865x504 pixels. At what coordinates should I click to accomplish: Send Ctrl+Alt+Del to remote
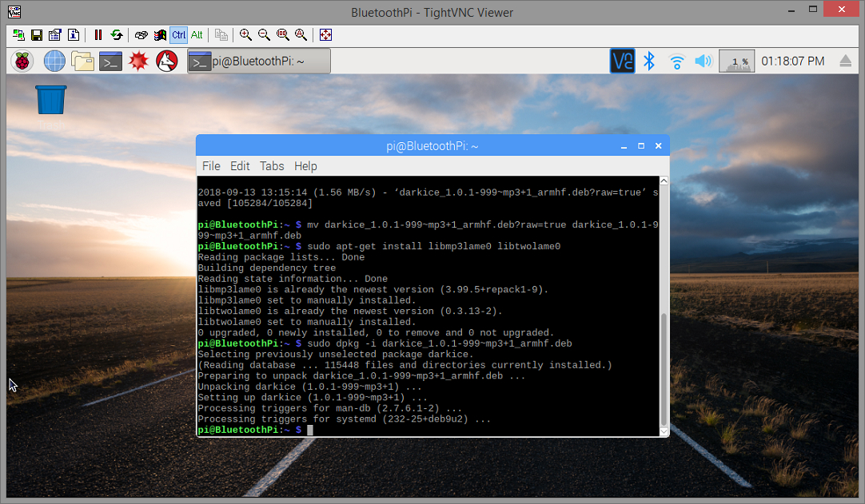tap(142, 34)
